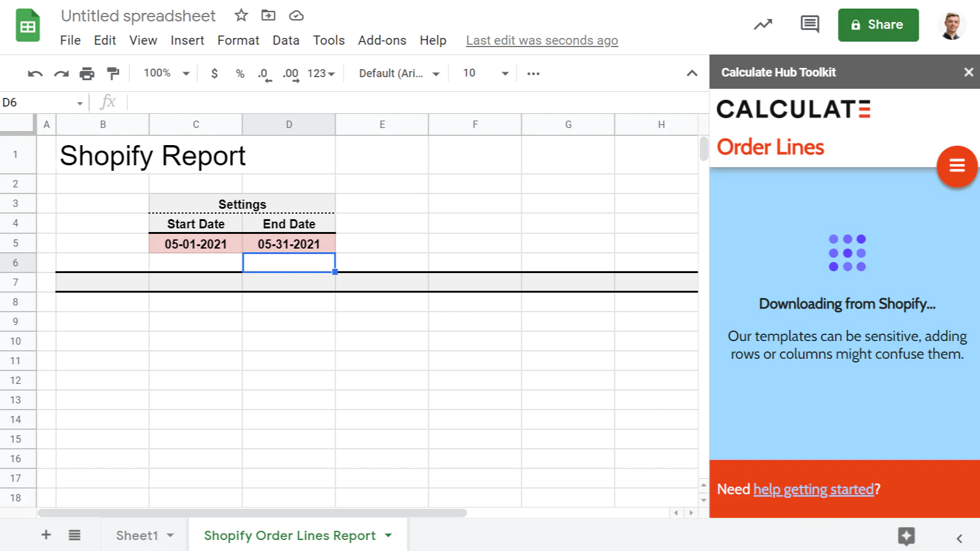Image resolution: width=980 pixels, height=551 pixels.
Task: Select the End Date value 05-31-2021
Action: (x=289, y=244)
